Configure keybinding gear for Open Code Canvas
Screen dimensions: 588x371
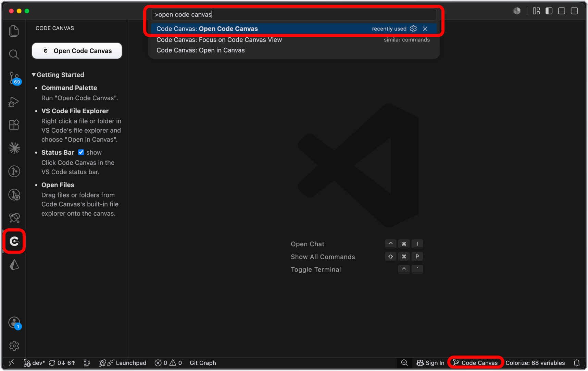[413, 29]
